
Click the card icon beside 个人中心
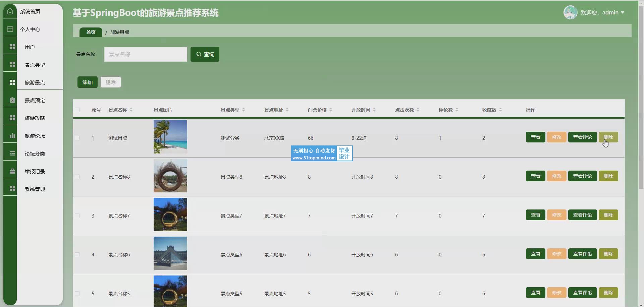(x=10, y=29)
